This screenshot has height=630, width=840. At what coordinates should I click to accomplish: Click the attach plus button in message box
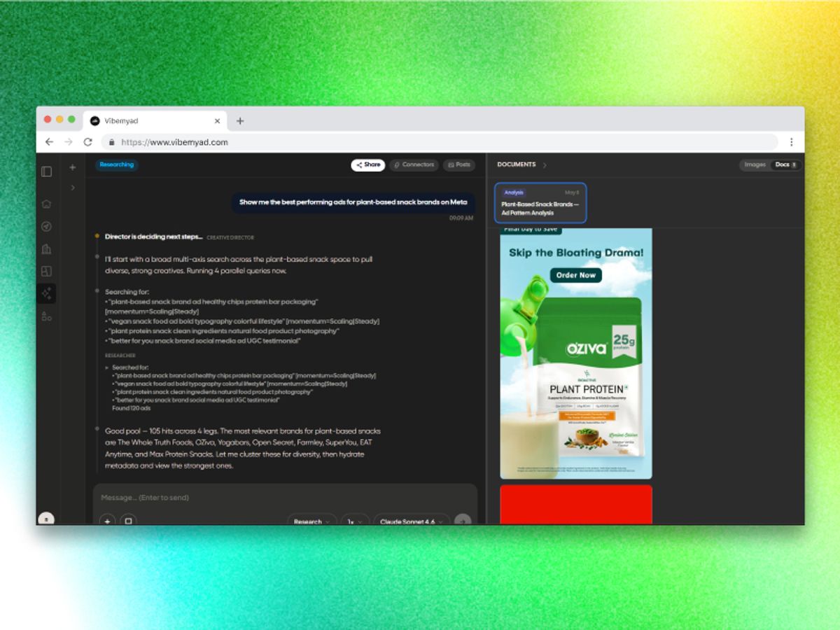pos(107,521)
